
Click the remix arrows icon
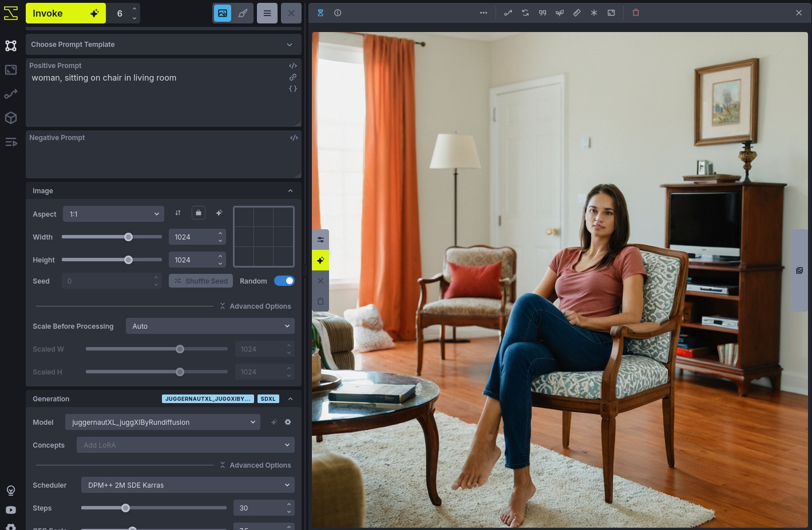525,13
